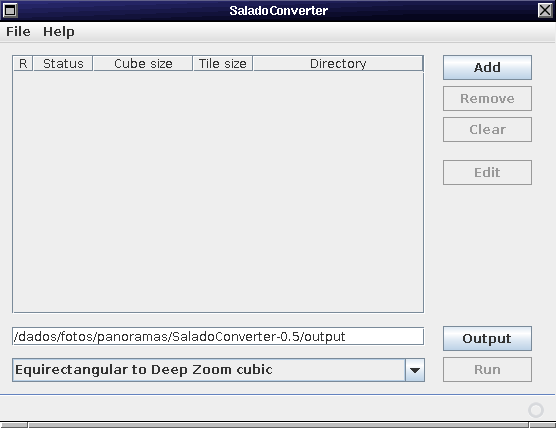Viewport: 556px width, 428px height.
Task: Click the Cube size column header
Action: pyautogui.click(x=143, y=63)
